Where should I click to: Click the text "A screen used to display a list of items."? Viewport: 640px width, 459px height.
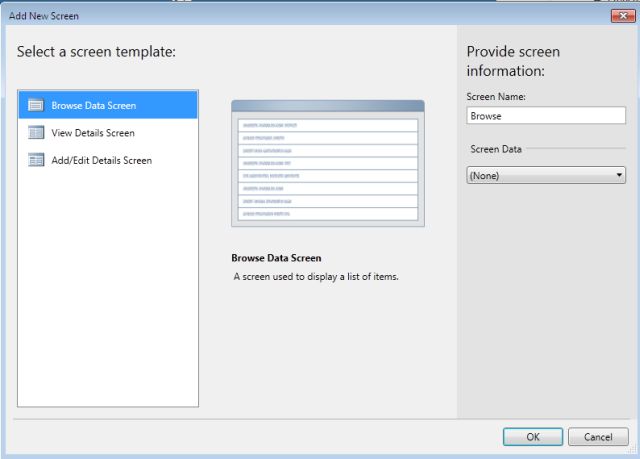pyautogui.click(x=316, y=277)
